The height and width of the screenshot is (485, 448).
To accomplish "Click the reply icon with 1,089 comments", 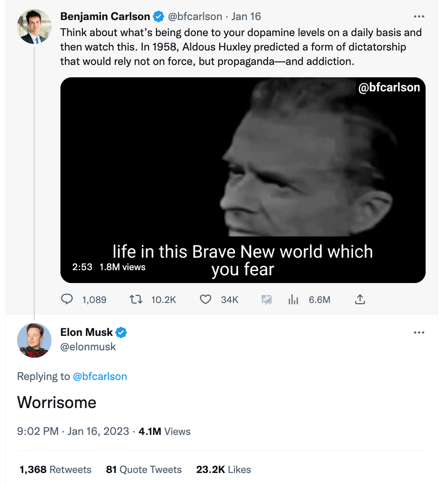I will [x=67, y=299].
